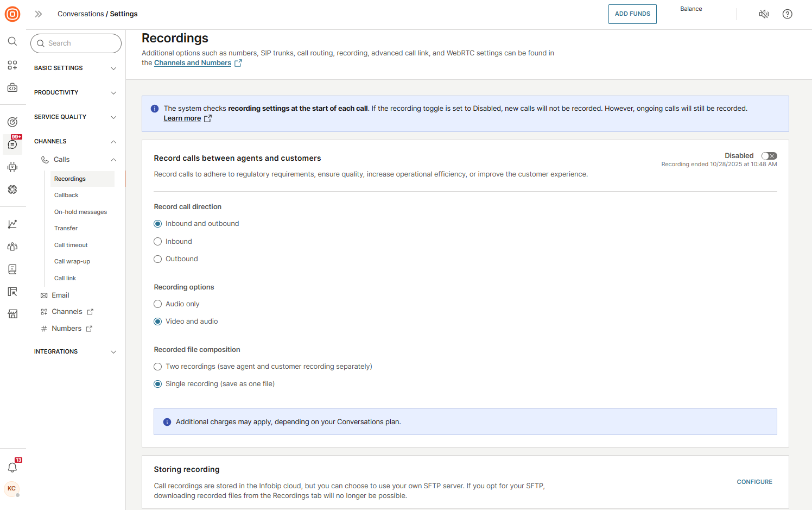
Task: Open the Analyze chart icon in sidebar
Action: tap(12, 224)
